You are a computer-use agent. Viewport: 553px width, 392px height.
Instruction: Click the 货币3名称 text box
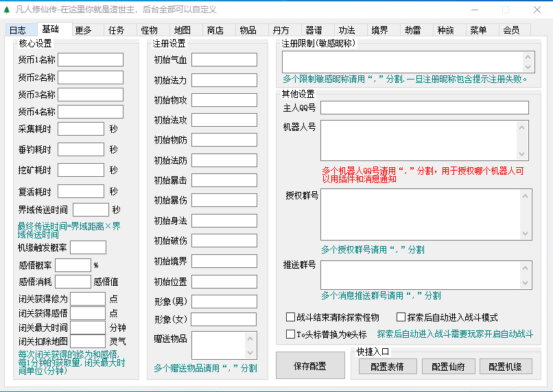tap(91, 95)
